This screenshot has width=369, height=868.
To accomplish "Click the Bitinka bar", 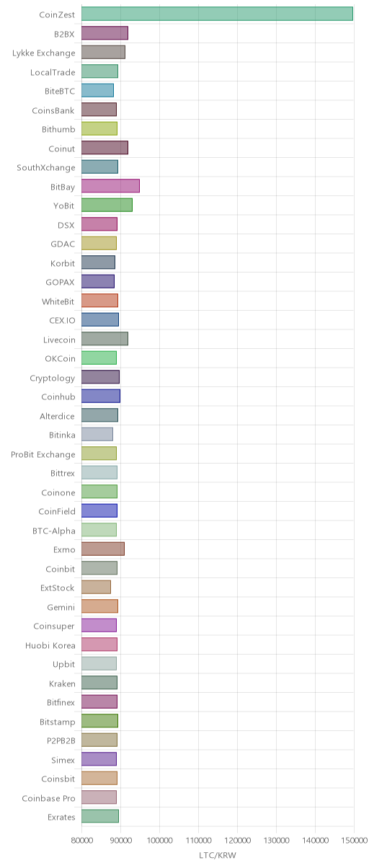I will click(x=97, y=434).
